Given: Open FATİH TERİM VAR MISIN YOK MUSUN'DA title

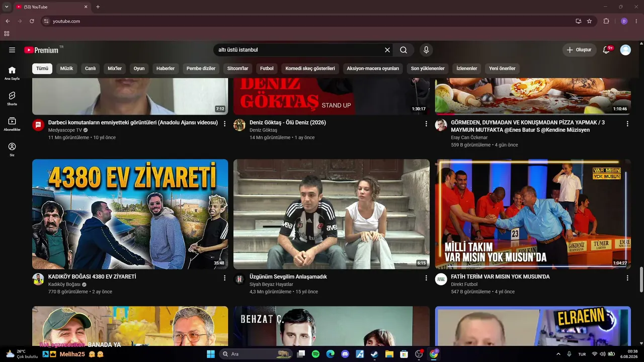Looking at the screenshot, I should (500, 277).
